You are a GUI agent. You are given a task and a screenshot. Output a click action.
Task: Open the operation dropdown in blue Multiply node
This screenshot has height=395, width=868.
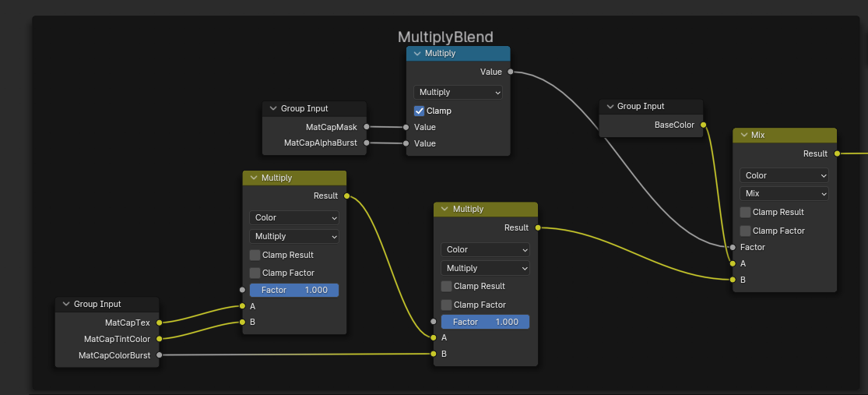pyautogui.click(x=458, y=92)
